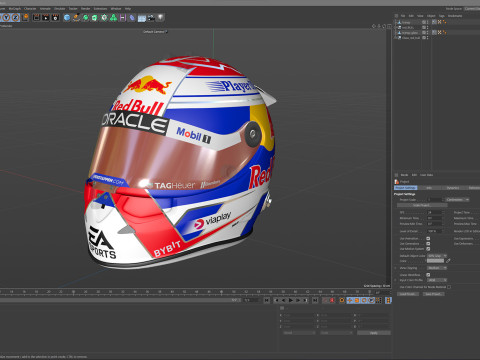Go to end of animation
This screenshot has width=480, height=360.
click(315, 300)
